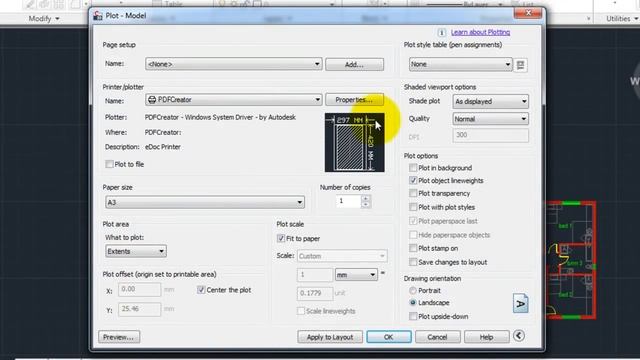Expand the Utilities ribbon panel
The height and width of the screenshot is (360, 640).
622,18
